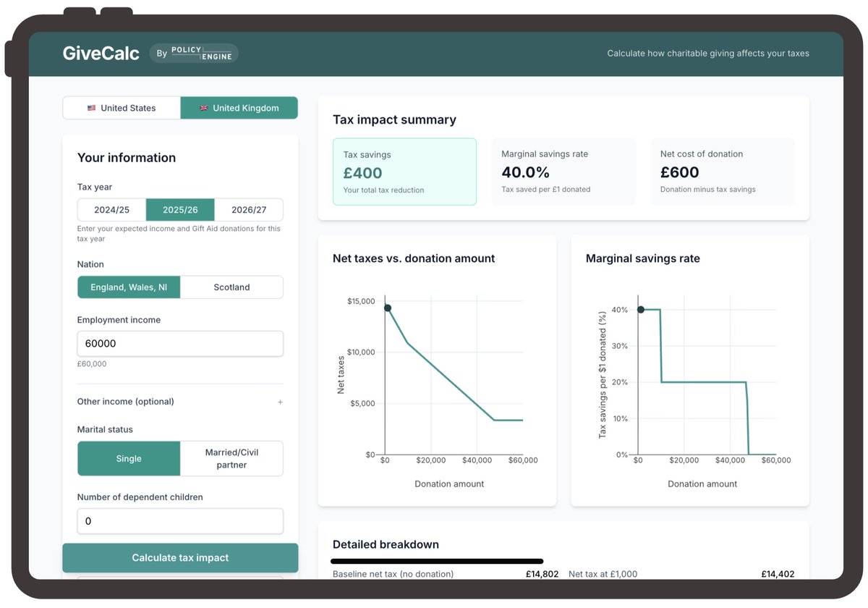The image size is (868, 608).
Task: Click the Marginal savings rate 40.0% card
Action: [563, 172]
